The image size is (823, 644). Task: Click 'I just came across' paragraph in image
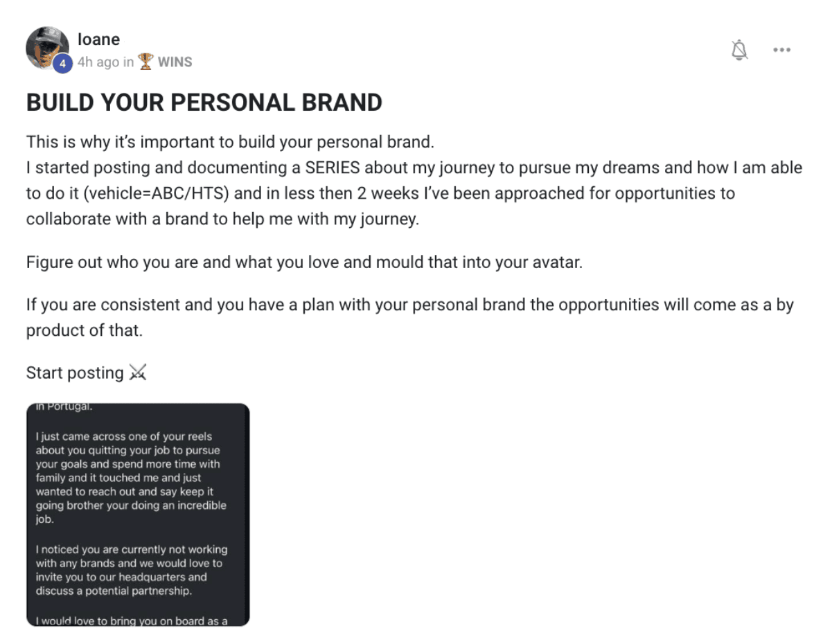coord(131,478)
